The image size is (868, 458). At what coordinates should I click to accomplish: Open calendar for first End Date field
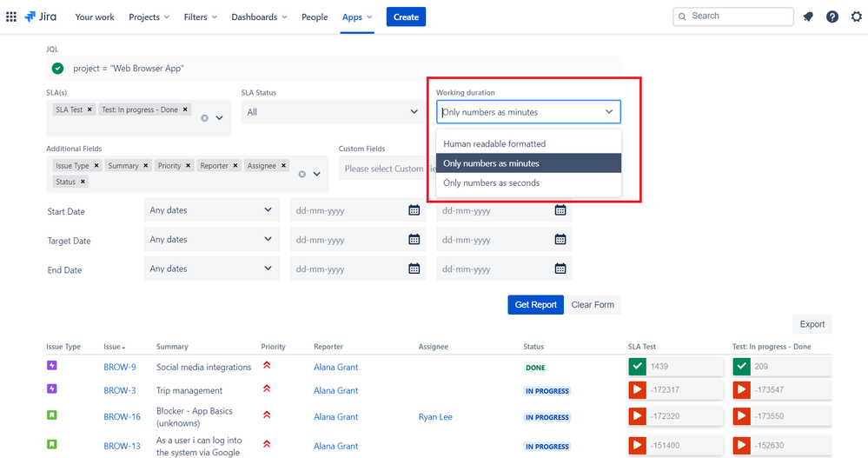[414, 269]
